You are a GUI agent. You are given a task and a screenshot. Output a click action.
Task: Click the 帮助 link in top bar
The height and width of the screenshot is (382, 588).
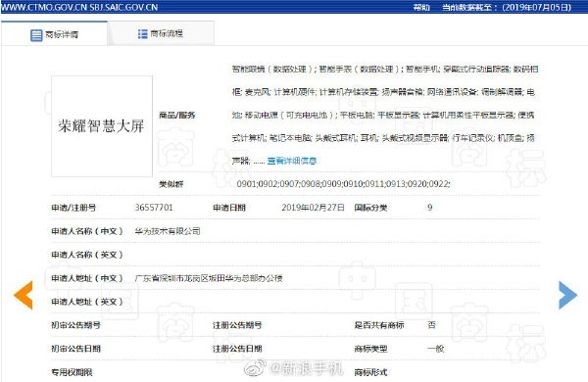(x=421, y=7)
